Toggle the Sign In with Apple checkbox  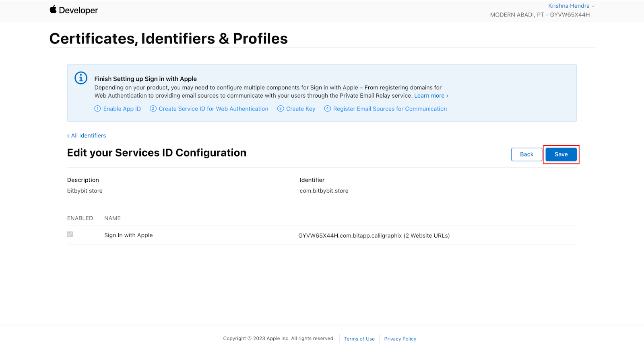70,234
